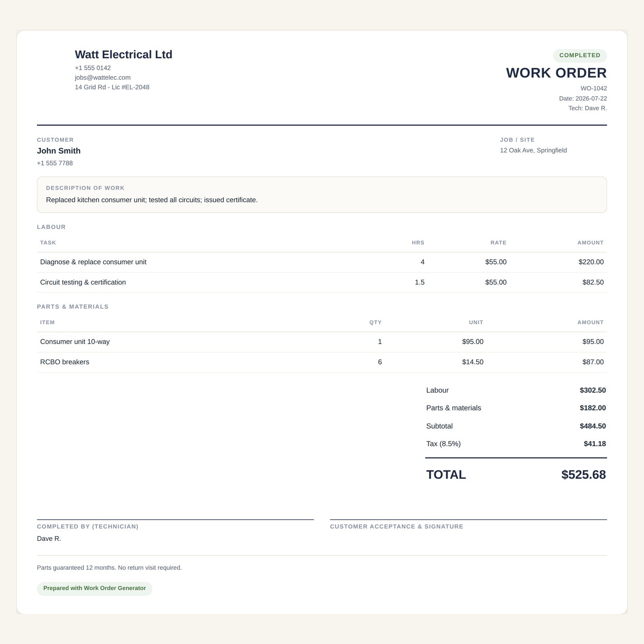Click the LABOUR section heading
Viewport: 644px width, 644px height.
(51, 227)
